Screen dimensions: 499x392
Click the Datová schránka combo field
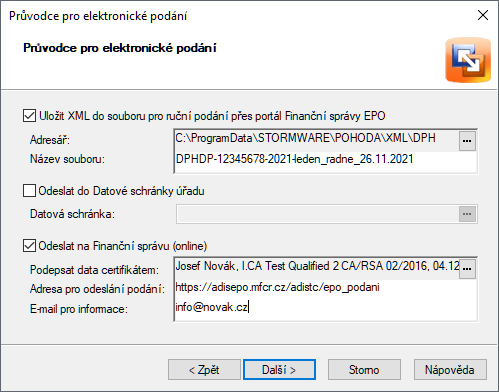tap(318, 214)
